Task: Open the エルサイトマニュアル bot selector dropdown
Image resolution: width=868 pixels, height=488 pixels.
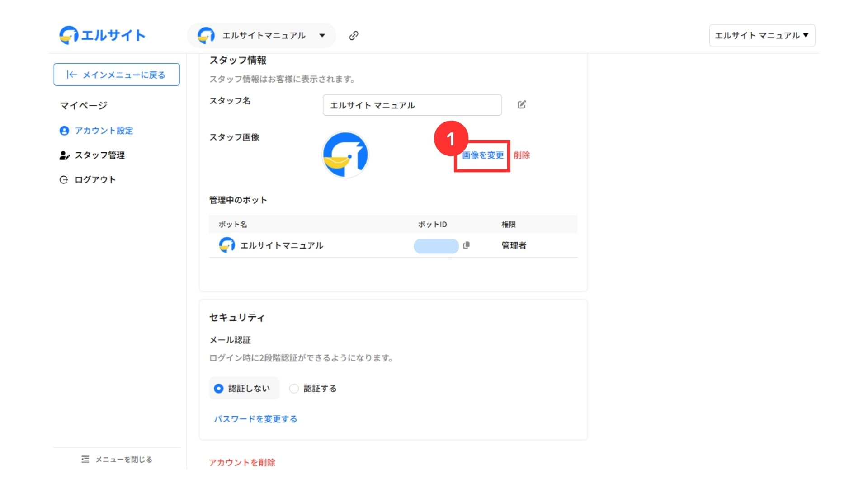Action: pyautogui.click(x=262, y=36)
